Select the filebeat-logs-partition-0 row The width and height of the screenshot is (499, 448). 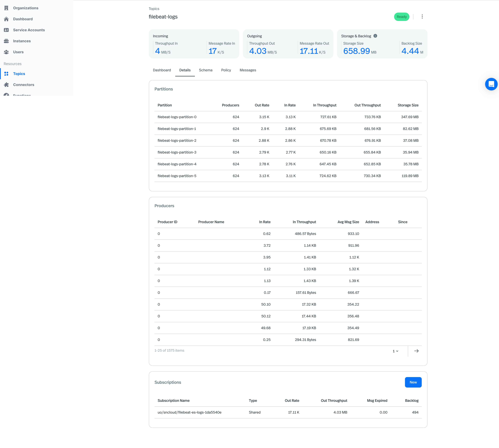tap(177, 117)
